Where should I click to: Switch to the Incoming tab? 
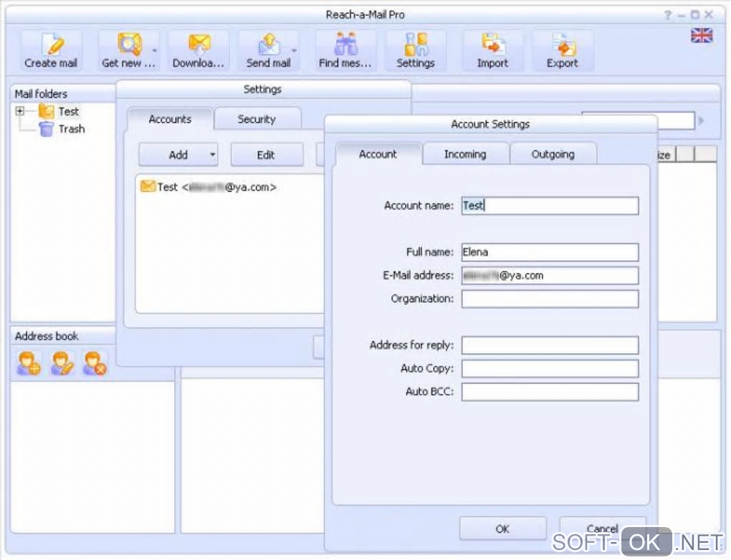click(x=465, y=154)
